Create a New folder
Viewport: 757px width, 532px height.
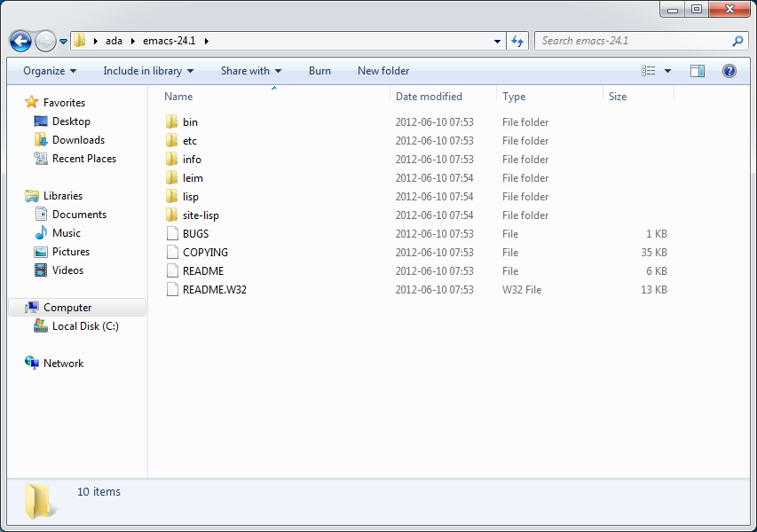pos(383,71)
